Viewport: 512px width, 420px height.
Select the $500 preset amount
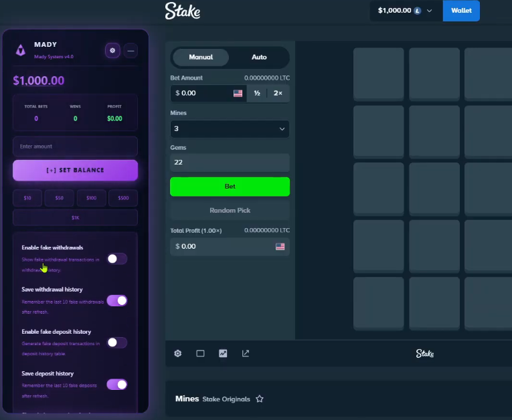[123, 198]
